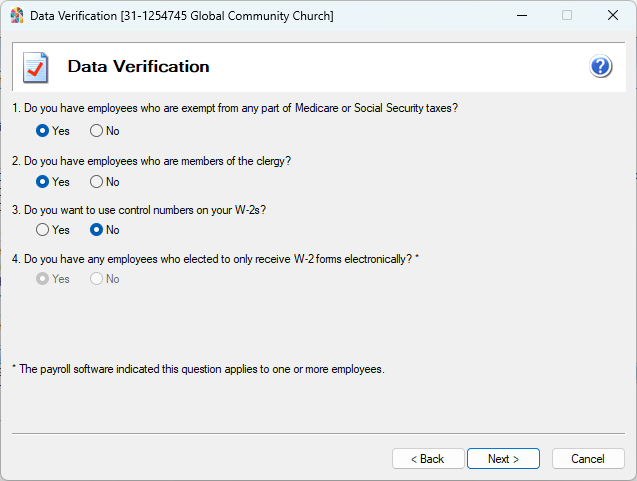Click the Data Verification heading text
Viewport: 637px width, 481px height.
coord(138,67)
